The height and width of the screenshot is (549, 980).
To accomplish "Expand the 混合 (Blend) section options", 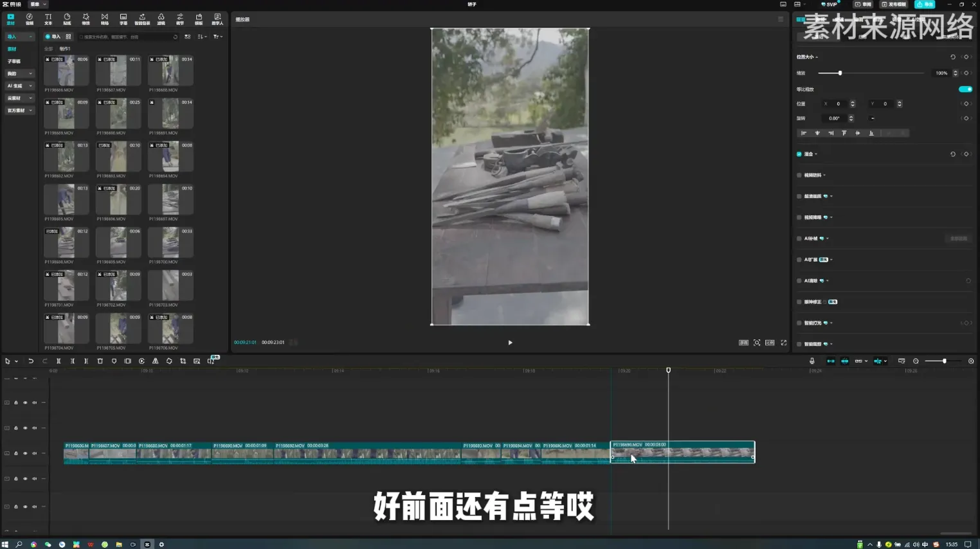I will coord(815,154).
